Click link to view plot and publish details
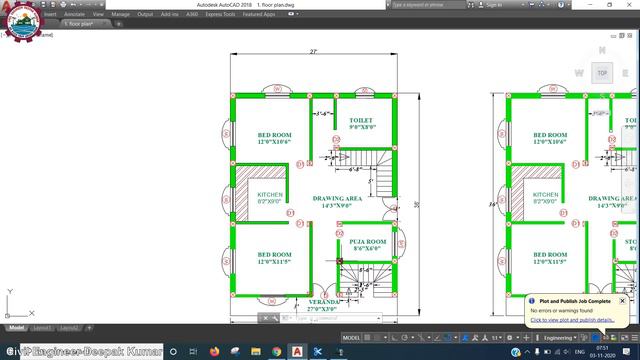Screen dimensions: 640x360 tap(572, 320)
